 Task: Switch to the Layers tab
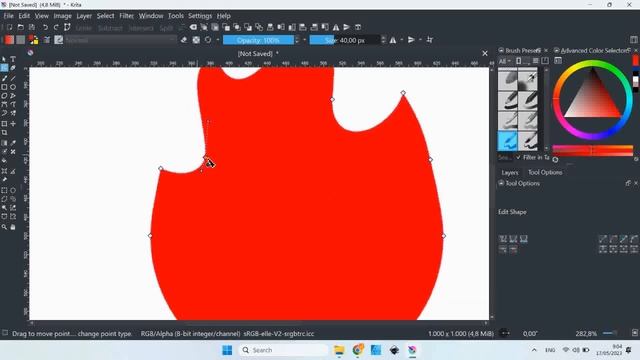[510, 173]
